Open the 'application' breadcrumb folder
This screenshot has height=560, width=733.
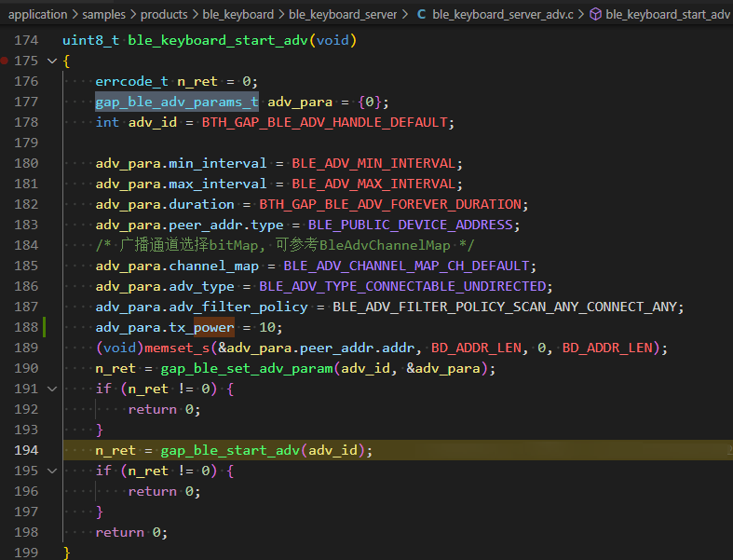pos(37,14)
